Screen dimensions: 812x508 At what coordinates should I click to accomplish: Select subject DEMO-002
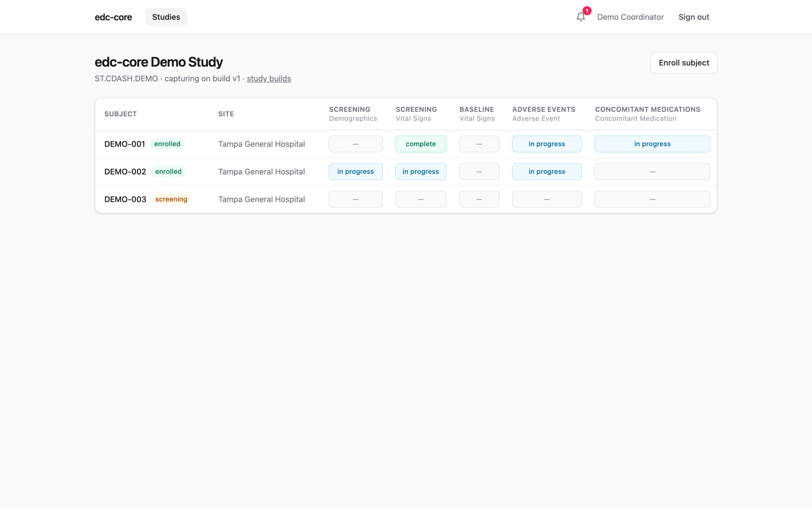tap(125, 172)
